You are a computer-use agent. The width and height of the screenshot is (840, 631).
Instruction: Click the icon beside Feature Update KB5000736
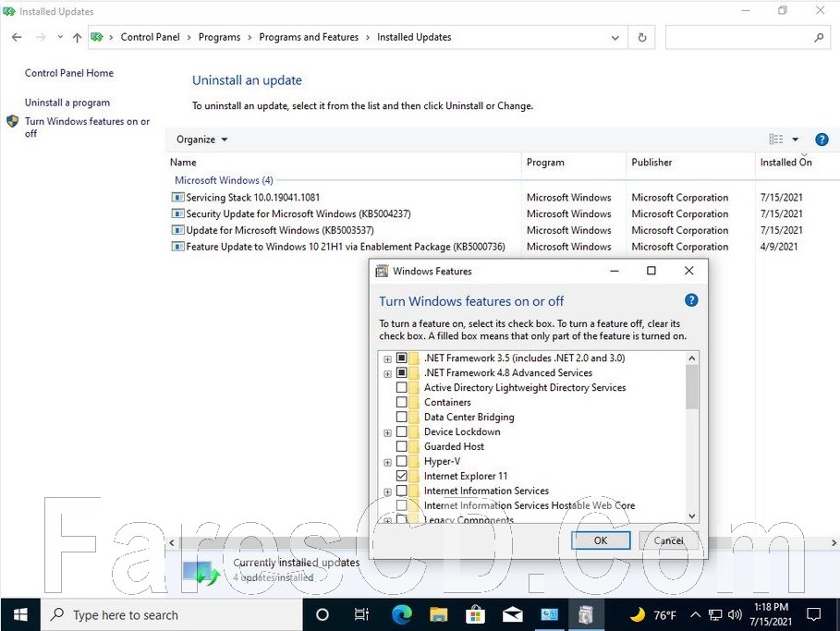177,247
